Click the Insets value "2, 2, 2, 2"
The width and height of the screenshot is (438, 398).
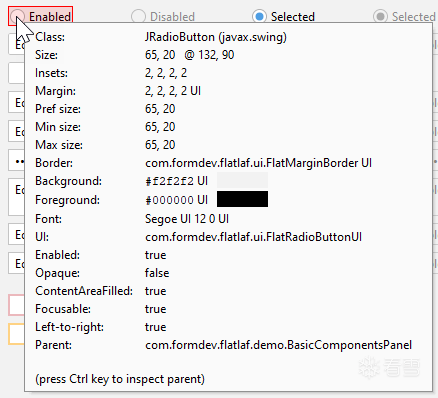(x=166, y=73)
